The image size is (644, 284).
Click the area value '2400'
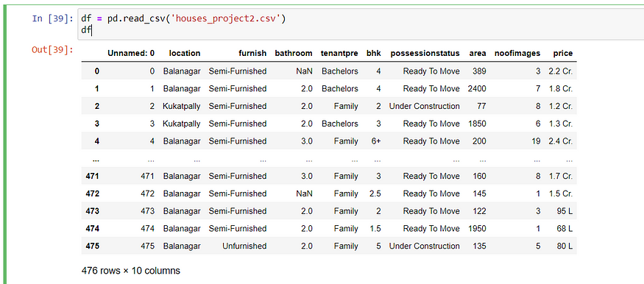point(477,89)
